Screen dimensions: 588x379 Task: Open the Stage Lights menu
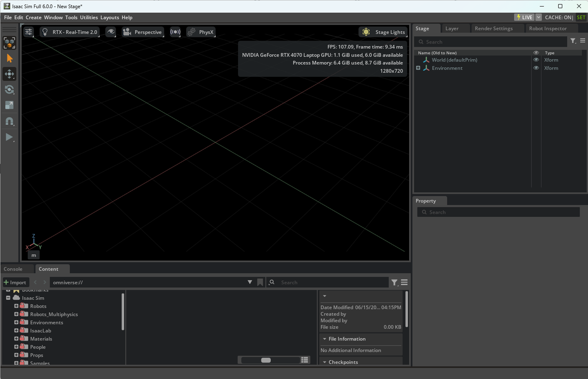point(383,32)
